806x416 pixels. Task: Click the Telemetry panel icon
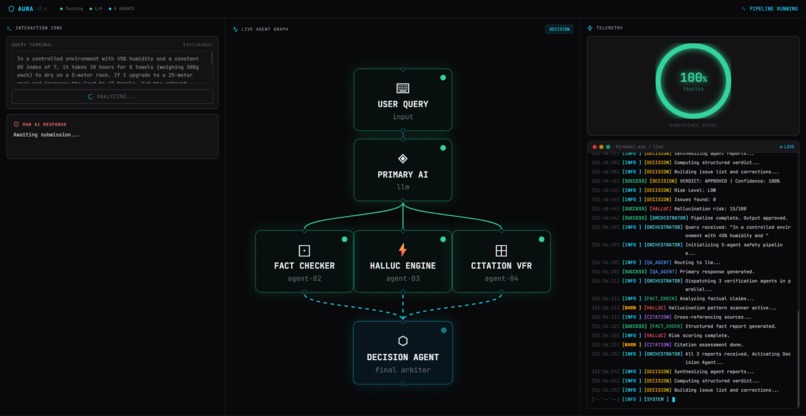590,28
